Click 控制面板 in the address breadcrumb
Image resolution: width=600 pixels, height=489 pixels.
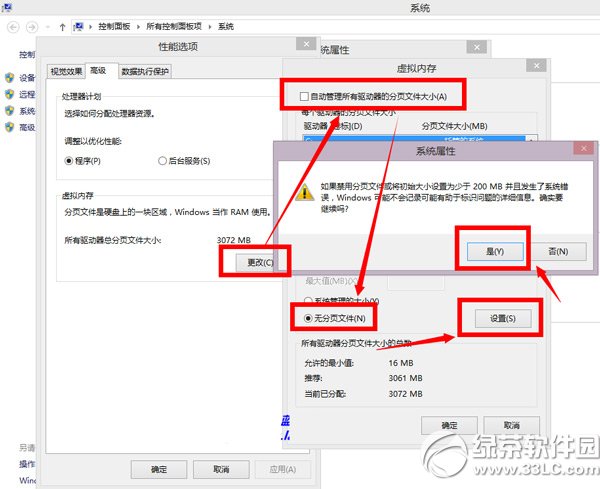[x=114, y=26]
